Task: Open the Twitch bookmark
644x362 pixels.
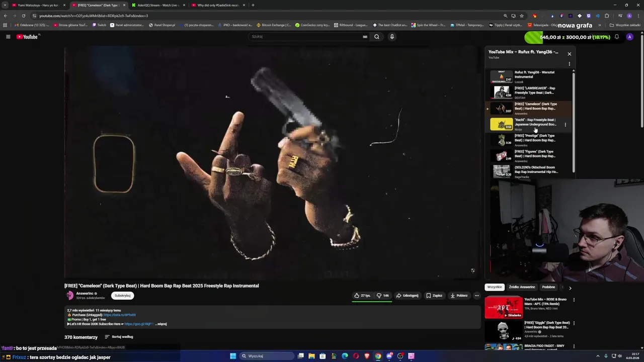Action: pos(99,25)
